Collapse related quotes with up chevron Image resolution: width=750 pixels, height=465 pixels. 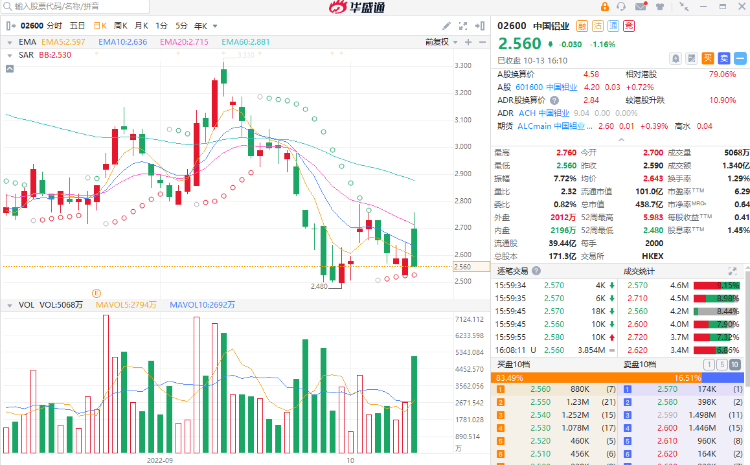click(621, 140)
